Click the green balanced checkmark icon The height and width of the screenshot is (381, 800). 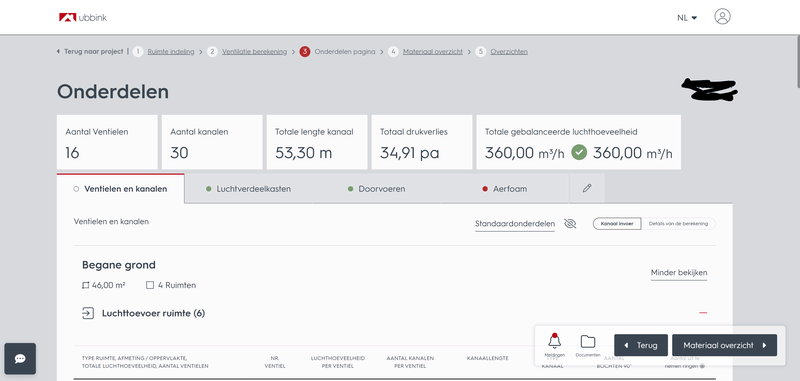[x=579, y=153]
